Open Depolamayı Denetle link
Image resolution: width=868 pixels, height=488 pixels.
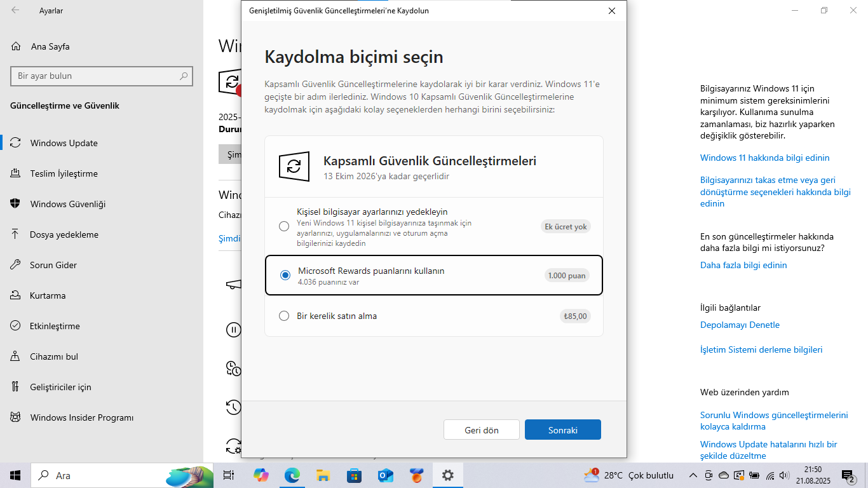click(x=740, y=325)
